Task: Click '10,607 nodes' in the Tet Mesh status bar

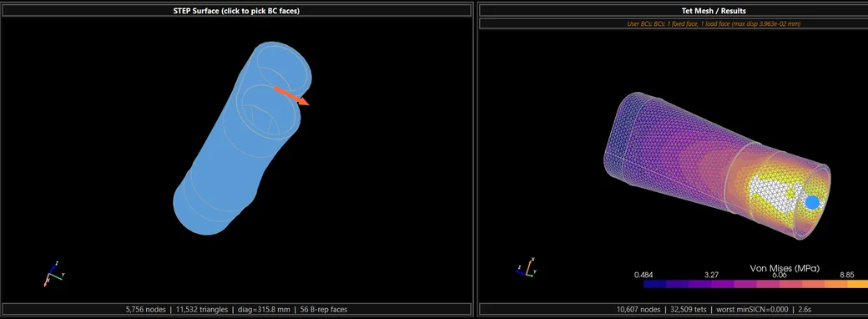Action: 638,310
